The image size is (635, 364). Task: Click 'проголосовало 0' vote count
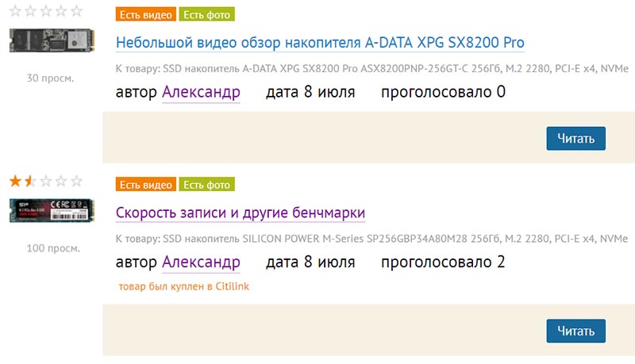point(443,92)
